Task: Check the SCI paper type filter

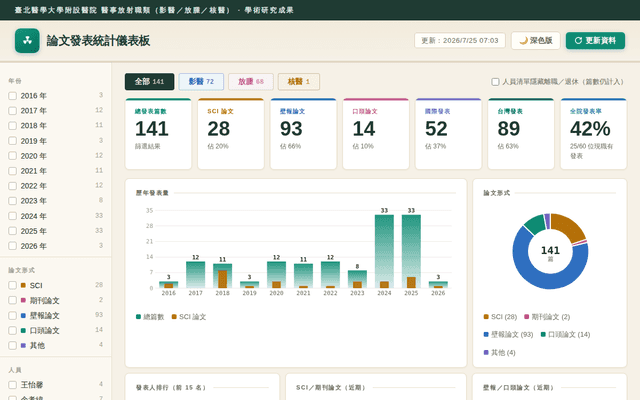Action: coord(13,285)
